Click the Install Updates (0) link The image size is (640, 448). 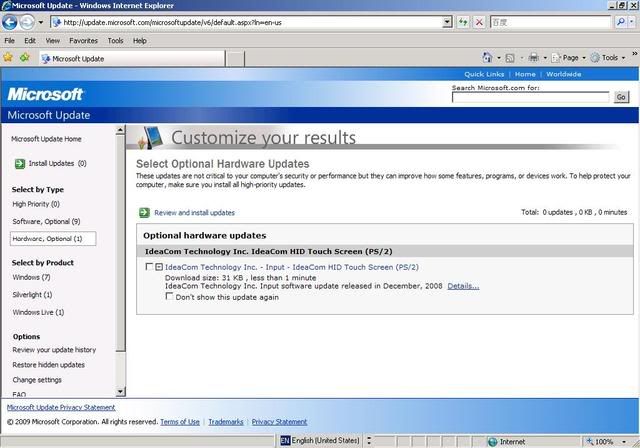pyautogui.click(x=58, y=163)
